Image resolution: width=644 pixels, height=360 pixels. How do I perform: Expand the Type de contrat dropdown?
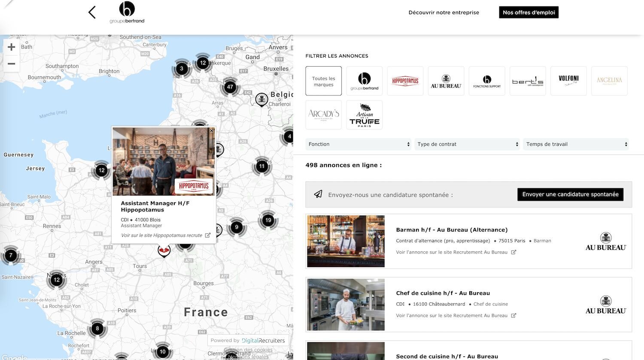coord(468,144)
